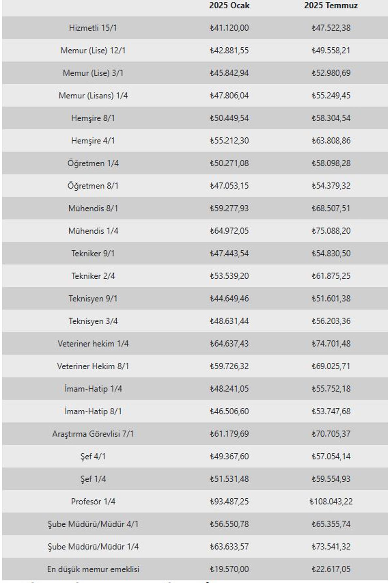This screenshot has width=392, height=583.
Task: Select the Teknisyen 3/4 row label
Action: click(x=93, y=321)
